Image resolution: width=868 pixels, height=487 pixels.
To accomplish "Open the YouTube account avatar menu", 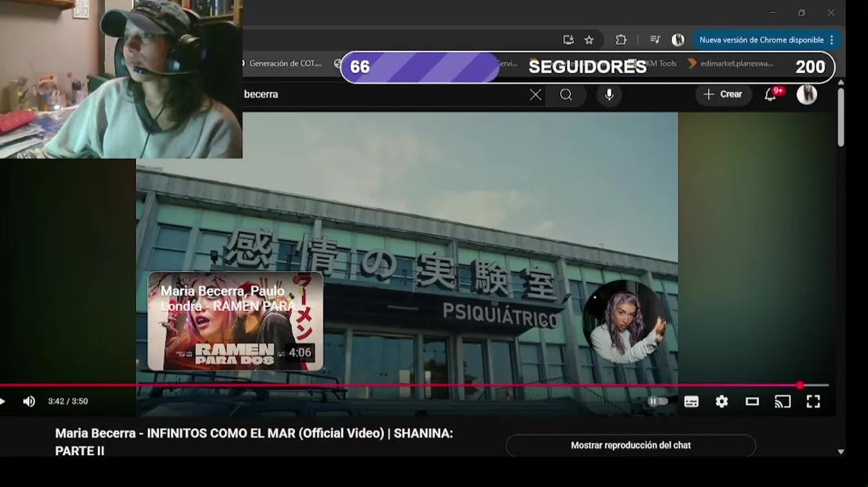I will [x=806, y=95].
